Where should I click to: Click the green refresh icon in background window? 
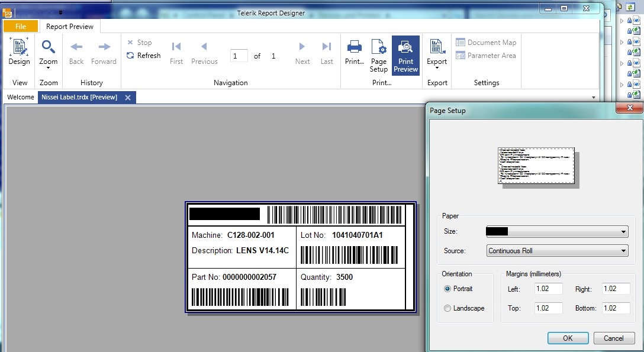[x=629, y=7]
